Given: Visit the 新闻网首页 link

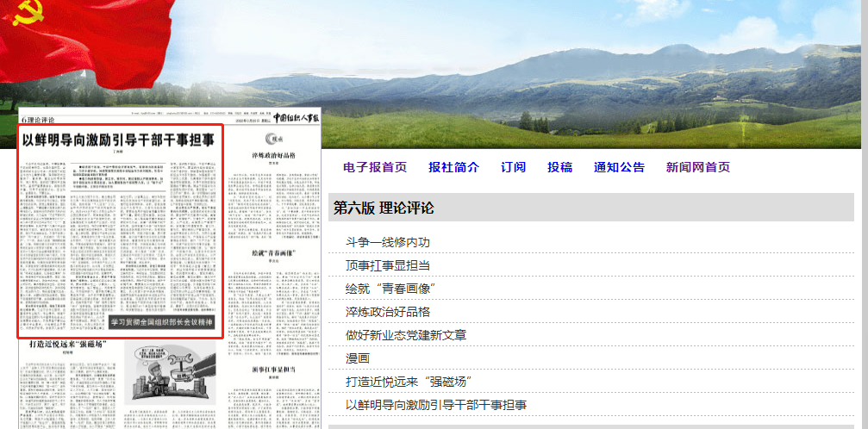Looking at the screenshot, I should tap(698, 167).
